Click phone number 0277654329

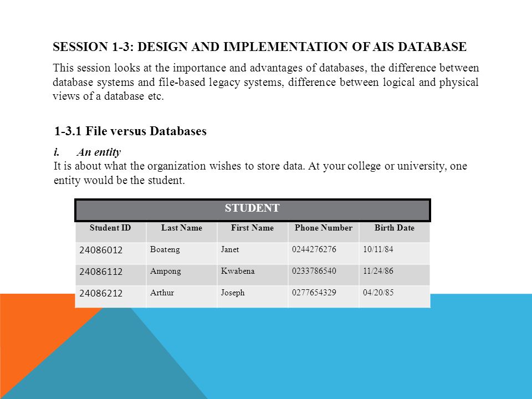coord(314,293)
